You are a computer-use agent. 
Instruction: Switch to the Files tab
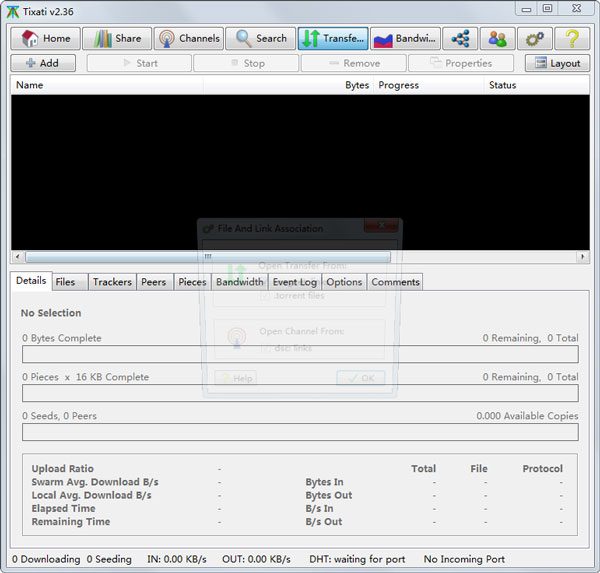70,282
